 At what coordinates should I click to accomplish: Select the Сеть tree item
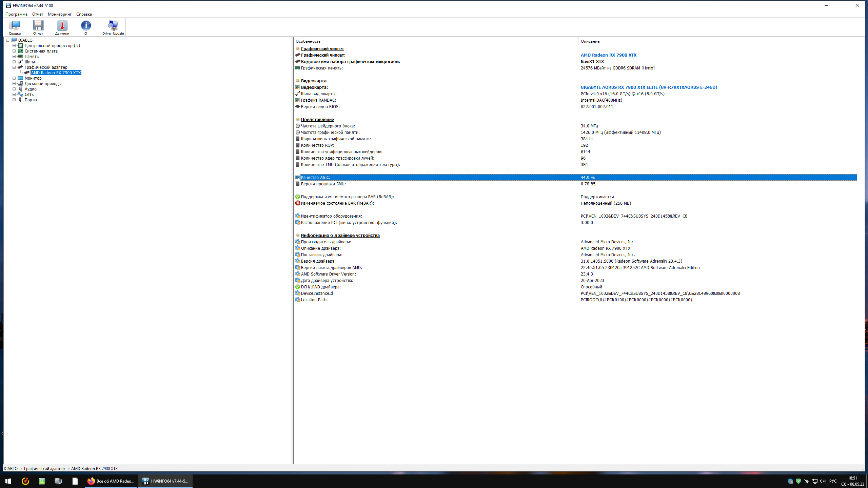point(29,94)
